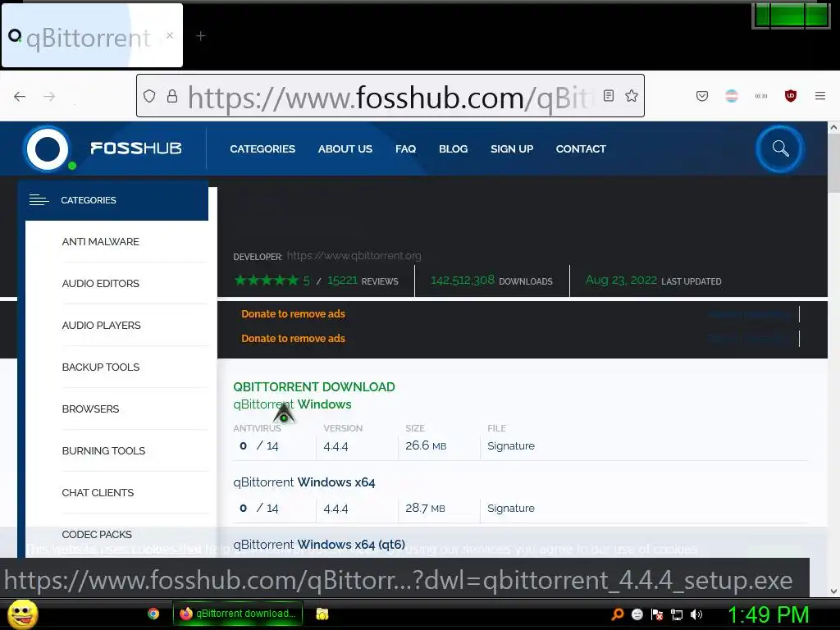
Task: Click the 26.6 MB size value
Action: tap(426, 445)
